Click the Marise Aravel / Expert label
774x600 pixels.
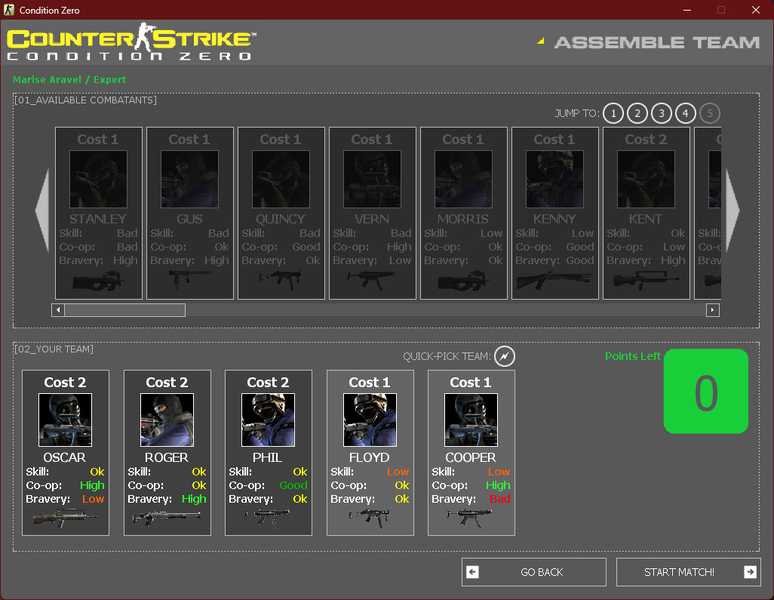coord(69,79)
